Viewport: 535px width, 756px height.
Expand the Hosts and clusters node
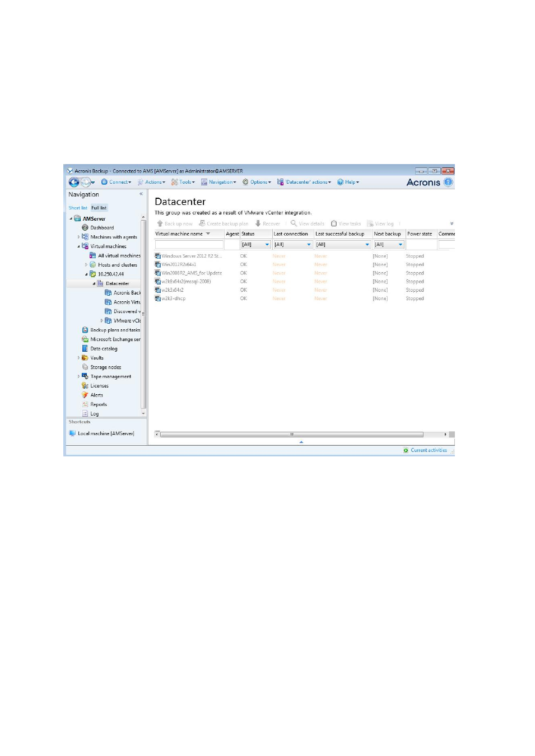click(x=86, y=265)
